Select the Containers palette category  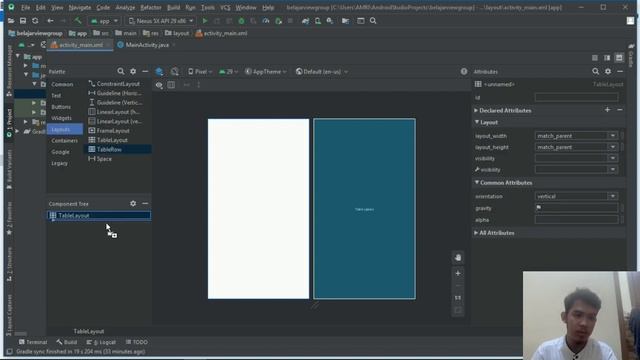click(64, 140)
